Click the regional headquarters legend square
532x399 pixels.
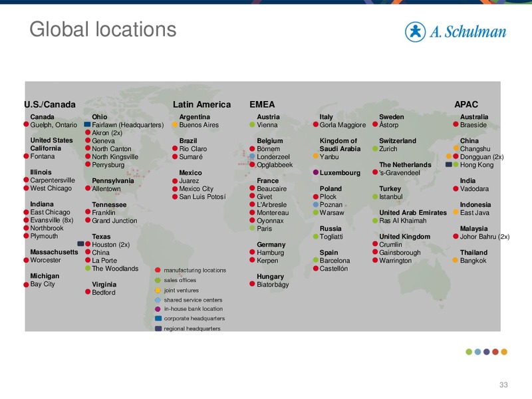pos(158,329)
